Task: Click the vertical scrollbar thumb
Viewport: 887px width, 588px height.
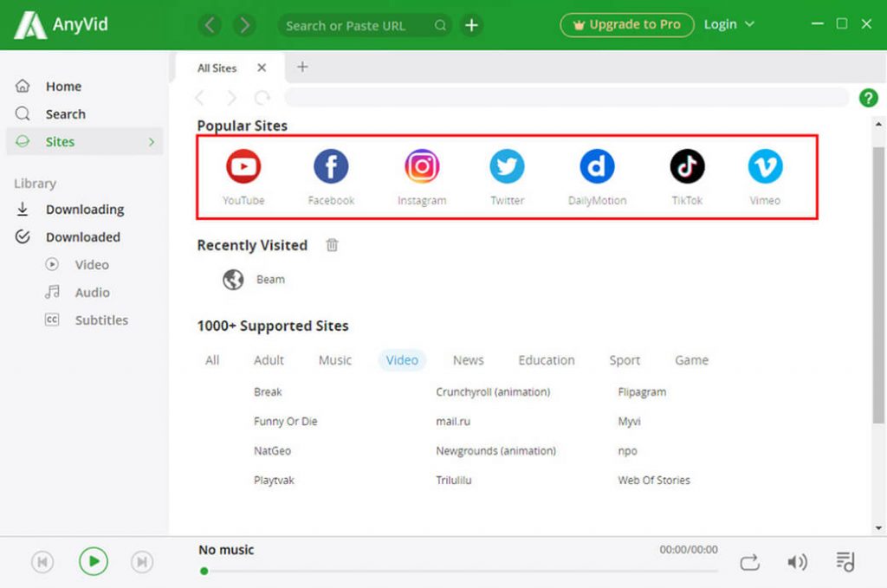Action: point(878,285)
